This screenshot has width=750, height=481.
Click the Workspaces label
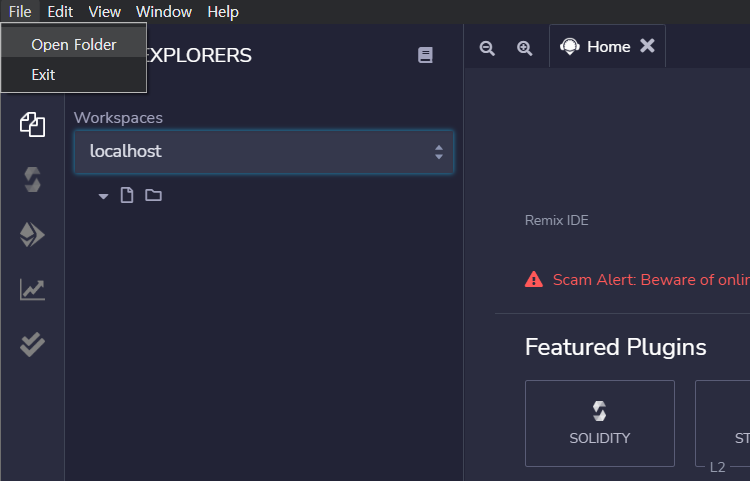118,118
